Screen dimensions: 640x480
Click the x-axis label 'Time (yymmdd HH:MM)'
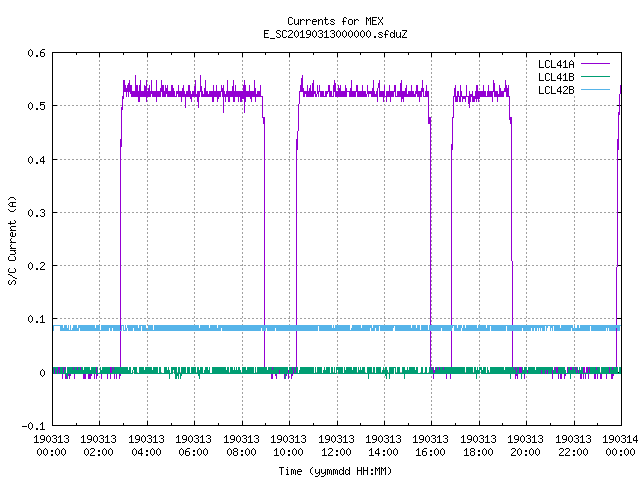click(x=335, y=471)
